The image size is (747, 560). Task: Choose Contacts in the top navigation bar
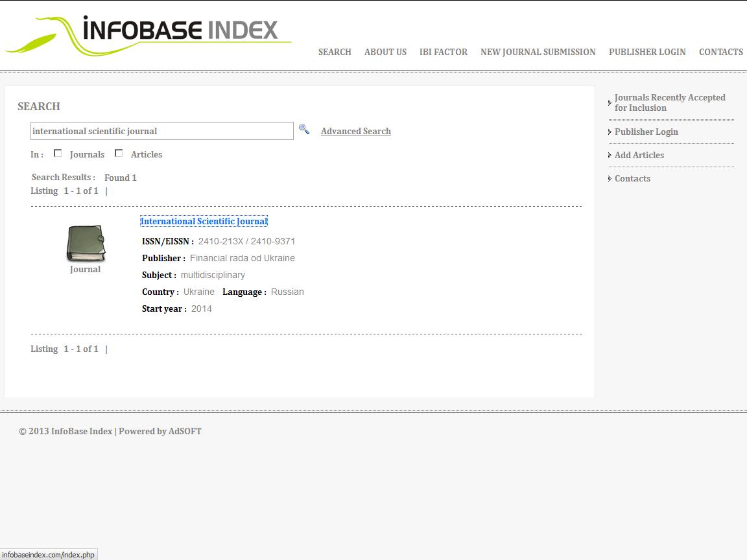720,52
